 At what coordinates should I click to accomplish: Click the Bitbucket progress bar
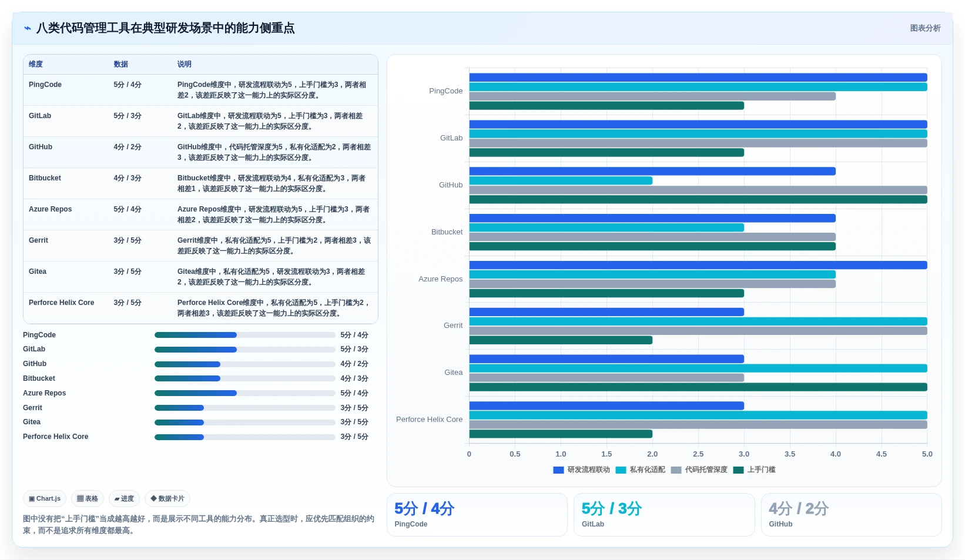tap(245, 378)
